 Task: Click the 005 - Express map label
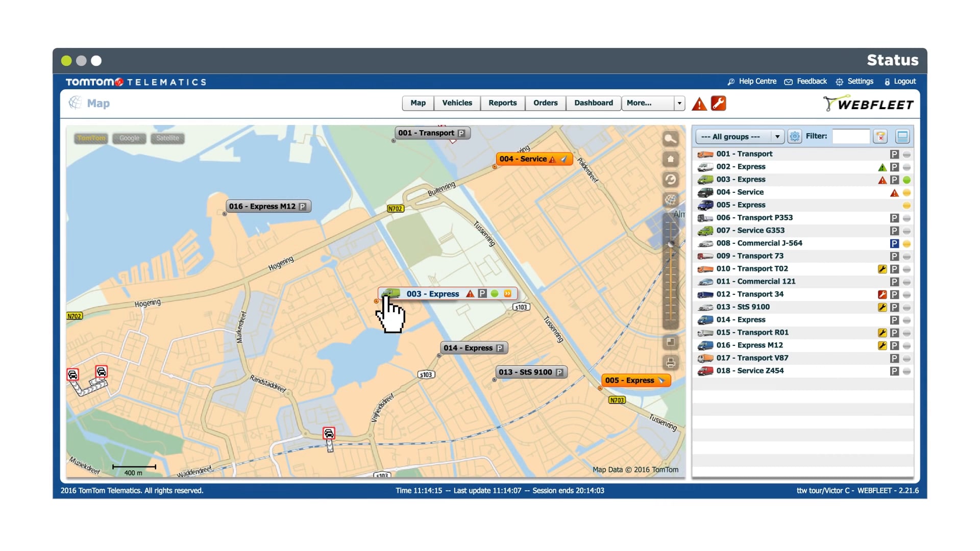click(x=636, y=381)
